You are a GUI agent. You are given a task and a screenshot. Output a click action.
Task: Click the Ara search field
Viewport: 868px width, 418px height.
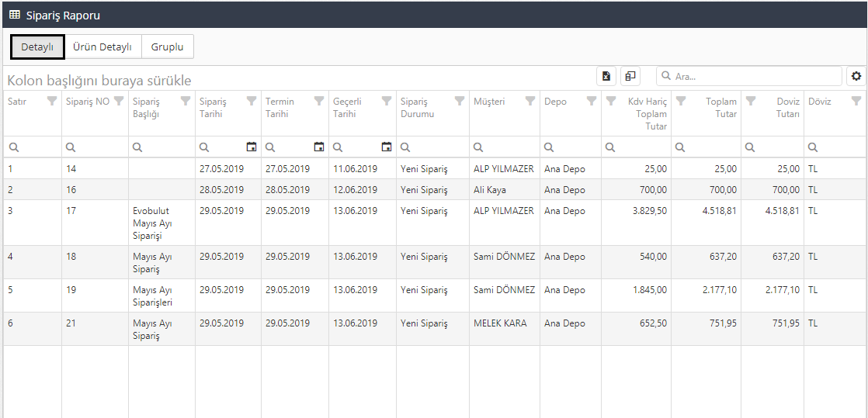pos(753,76)
